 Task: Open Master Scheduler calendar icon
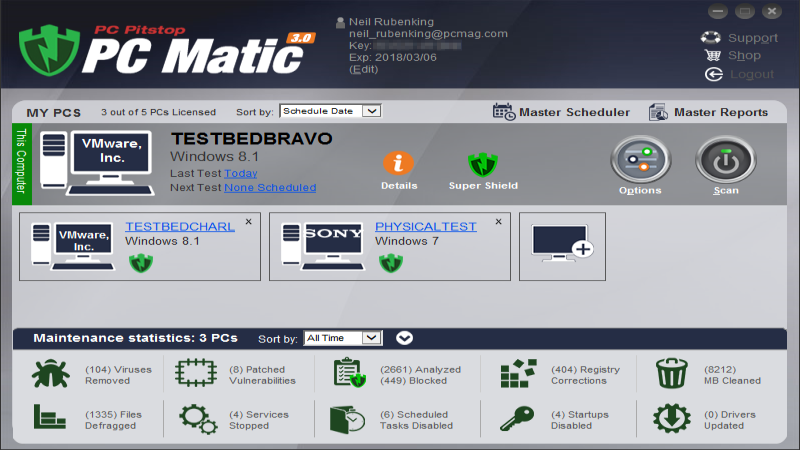[x=504, y=112]
